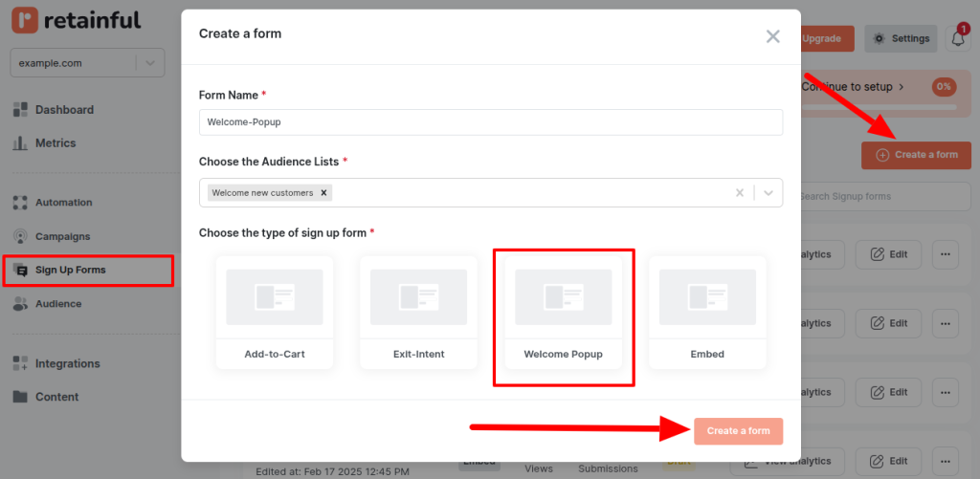Open Integrations page
Viewport: 980px width, 479px height.
click(x=68, y=363)
